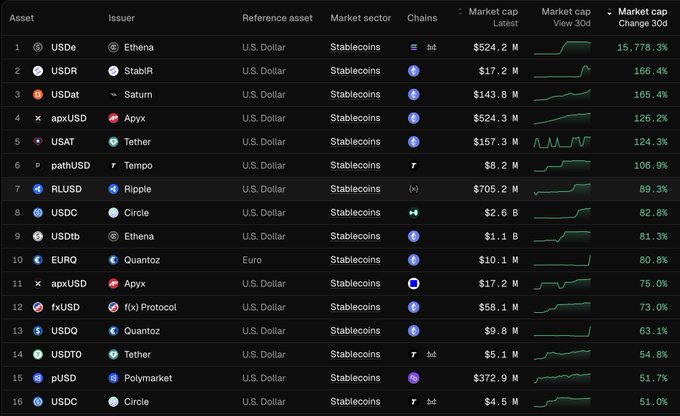Screen dimensions: 680x416
Task: View the 30d sparkline chart for pUSD
Action: [x=562, y=378]
